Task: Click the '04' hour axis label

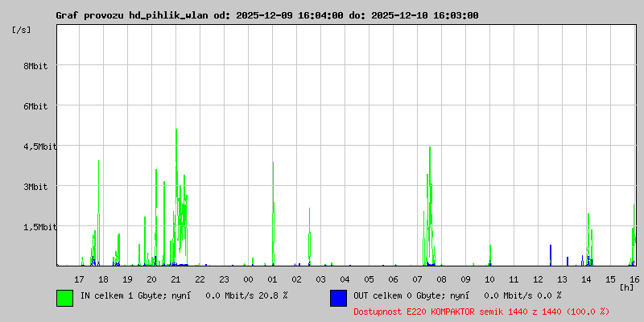Action: [345, 279]
